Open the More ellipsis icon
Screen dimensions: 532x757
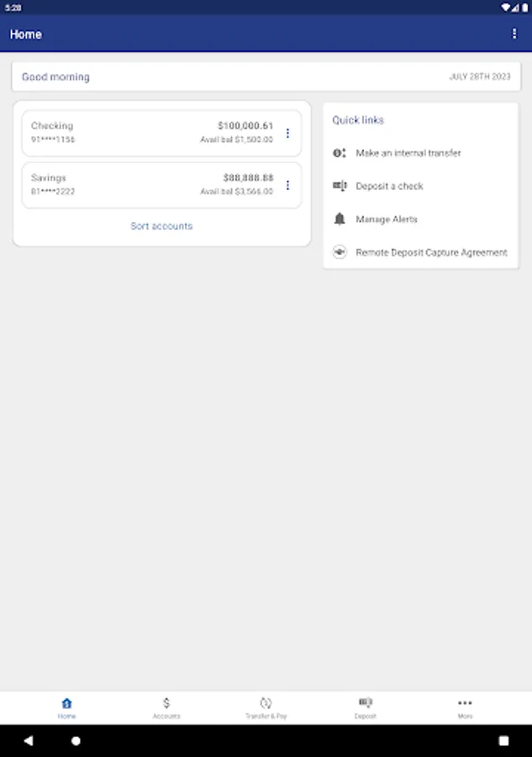tap(465, 703)
